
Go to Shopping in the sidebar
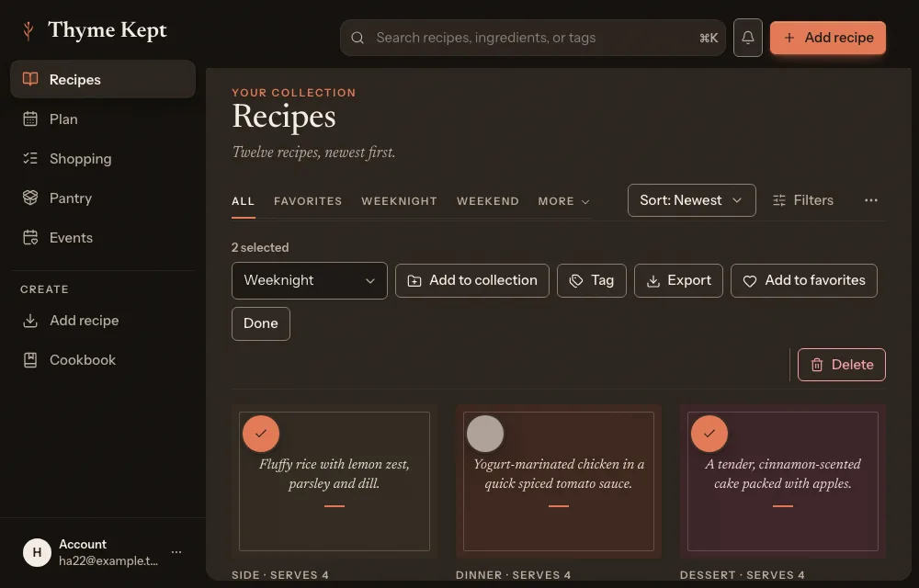(x=103, y=158)
